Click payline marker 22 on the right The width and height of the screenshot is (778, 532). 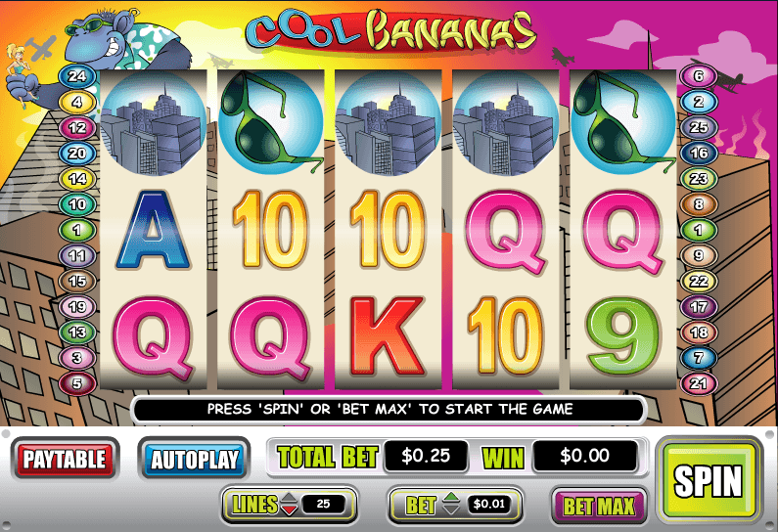[699, 281]
